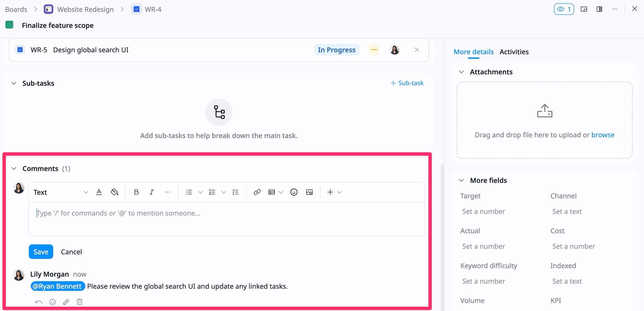
Task: Click the green task color swatch
Action: point(9,25)
